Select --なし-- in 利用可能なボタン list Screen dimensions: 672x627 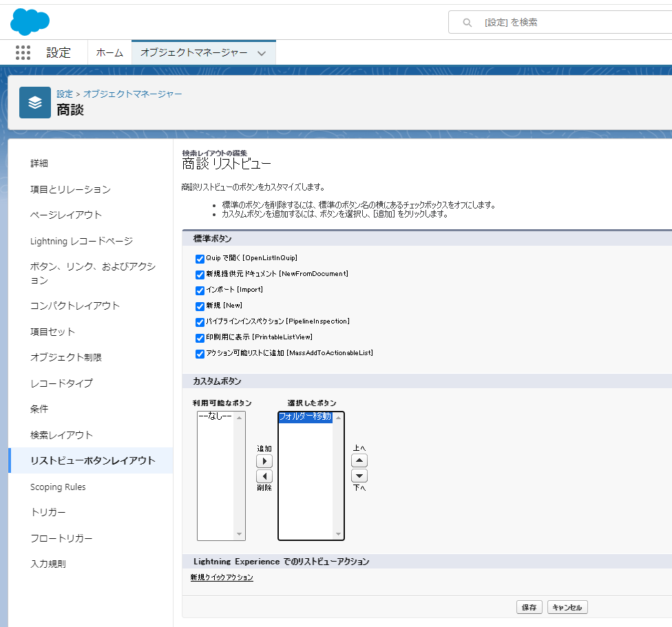(x=215, y=416)
